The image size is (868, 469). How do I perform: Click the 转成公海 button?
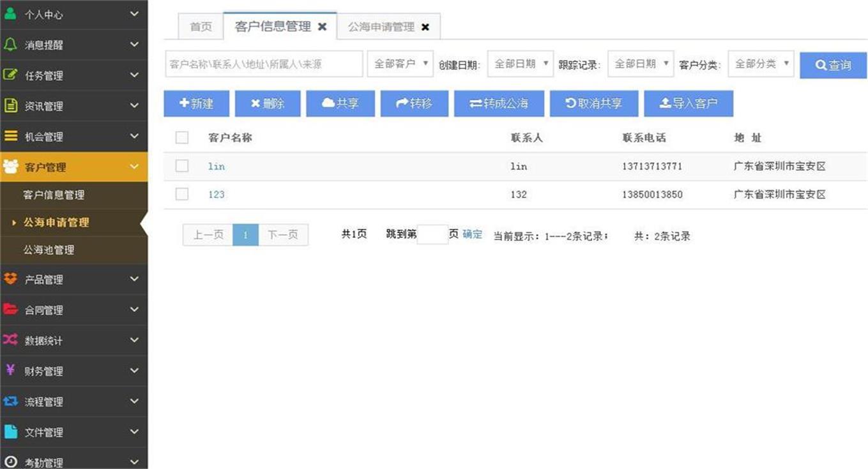(x=499, y=103)
